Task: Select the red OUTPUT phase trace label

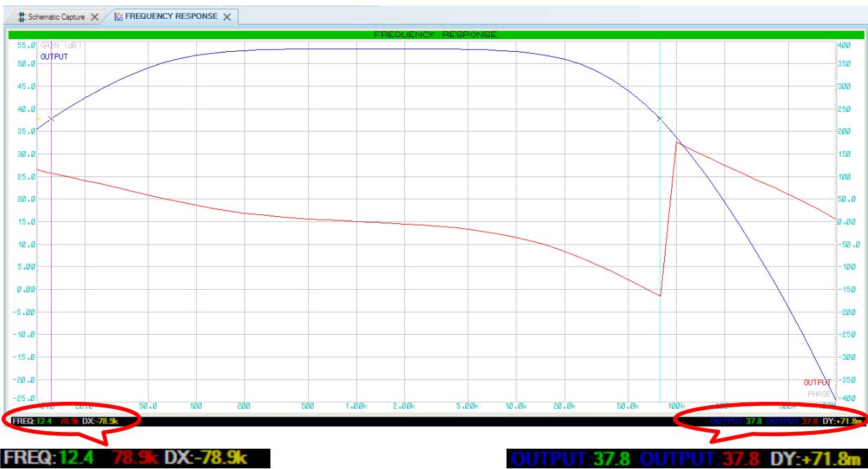Action: tap(816, 383)
